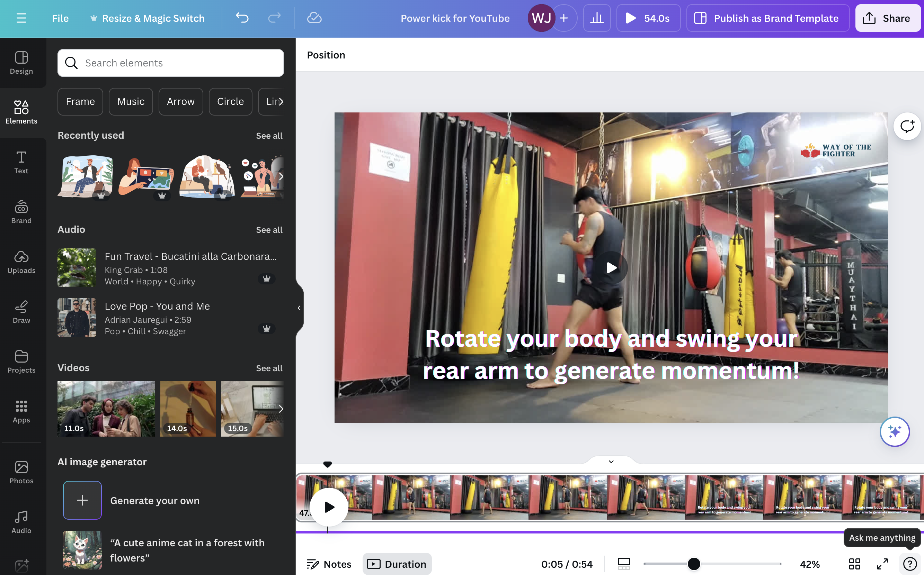Click the undo arrow icon
924x575 pixels.
coord(242,18)
